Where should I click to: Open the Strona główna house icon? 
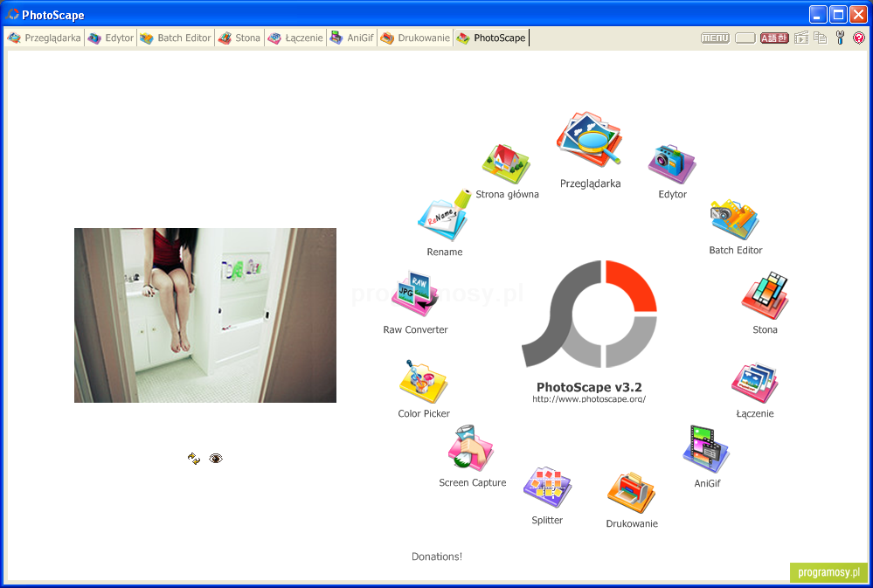pyautogui.click(x=506, y=163)
